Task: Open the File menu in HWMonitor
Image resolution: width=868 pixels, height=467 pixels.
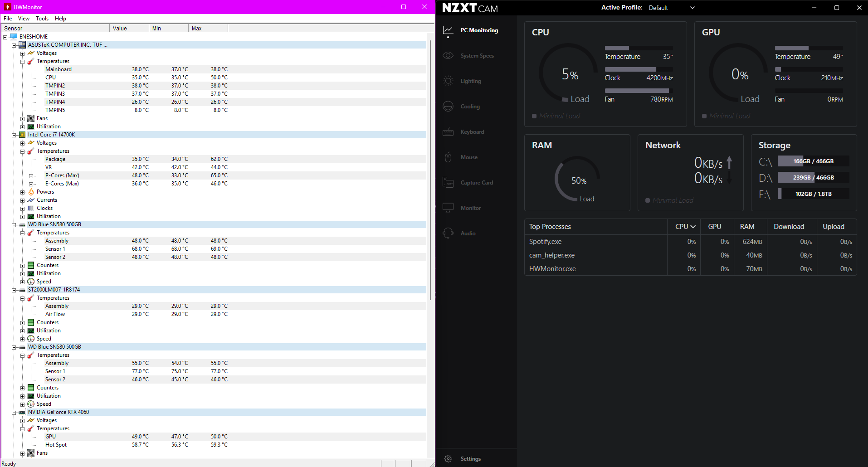Action: 8,19
